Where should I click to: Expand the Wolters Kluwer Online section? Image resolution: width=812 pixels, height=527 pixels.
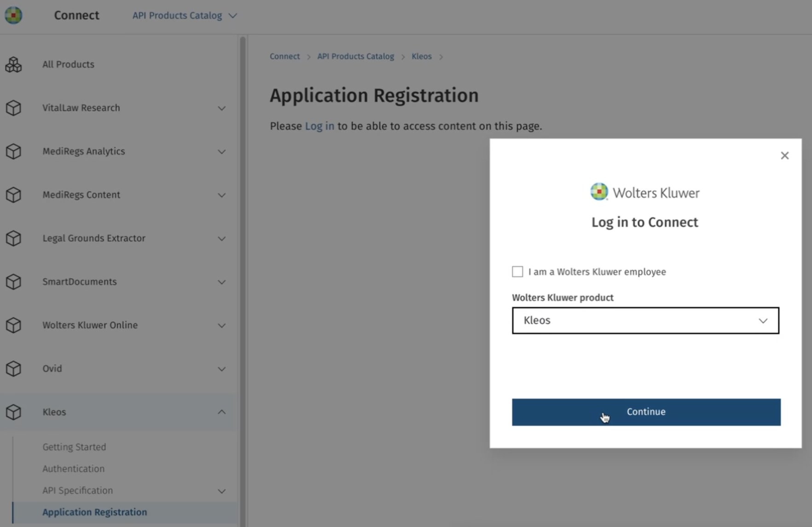coord(221,326)
